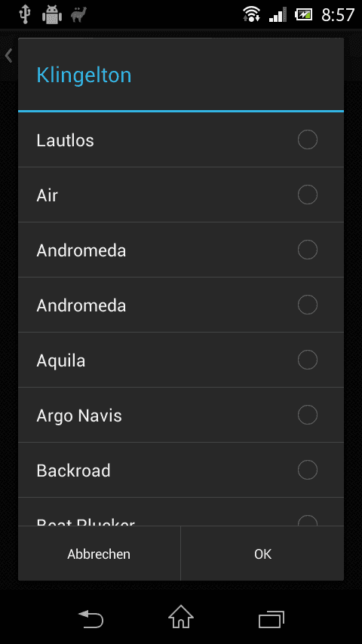Tap the mobile signal strength icon
The image size is (362, 644).
coord(278,15)
